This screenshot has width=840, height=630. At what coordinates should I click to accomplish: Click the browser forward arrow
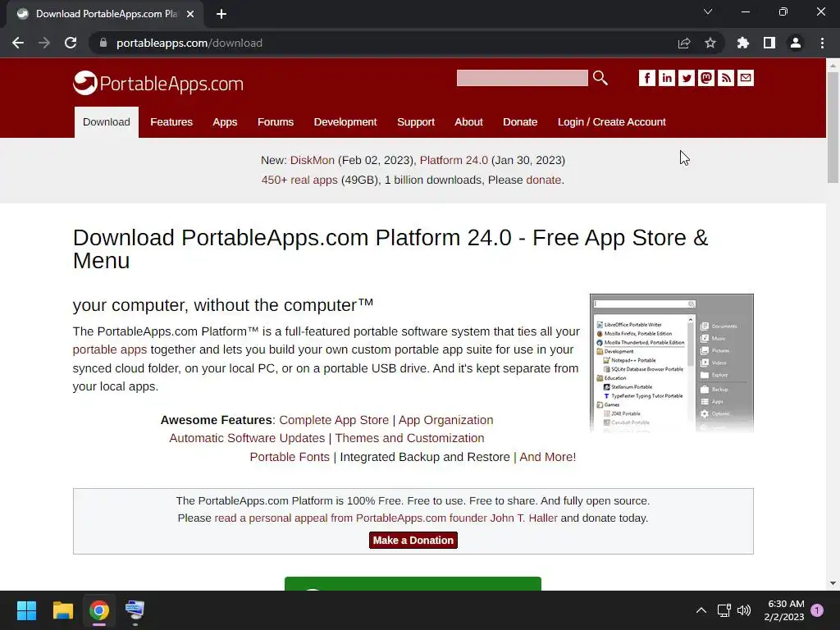(x=44, y=43)
